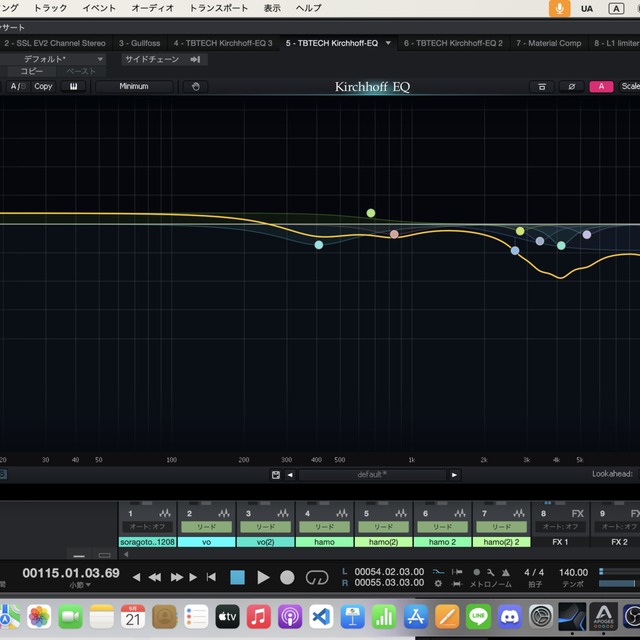Click the piano keyboard icon in EQ header
This screenshot has height=640, width=640.
pyautogui.click(x=73, y=86)
